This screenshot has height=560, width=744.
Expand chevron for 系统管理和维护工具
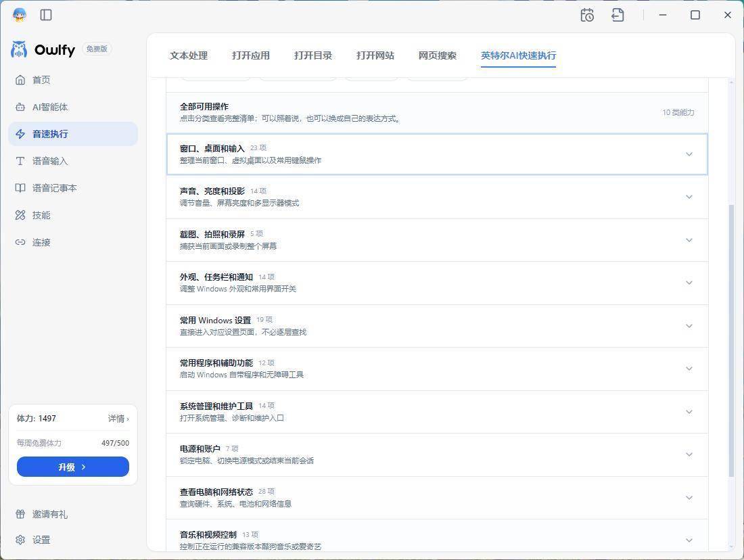[689, 412]
